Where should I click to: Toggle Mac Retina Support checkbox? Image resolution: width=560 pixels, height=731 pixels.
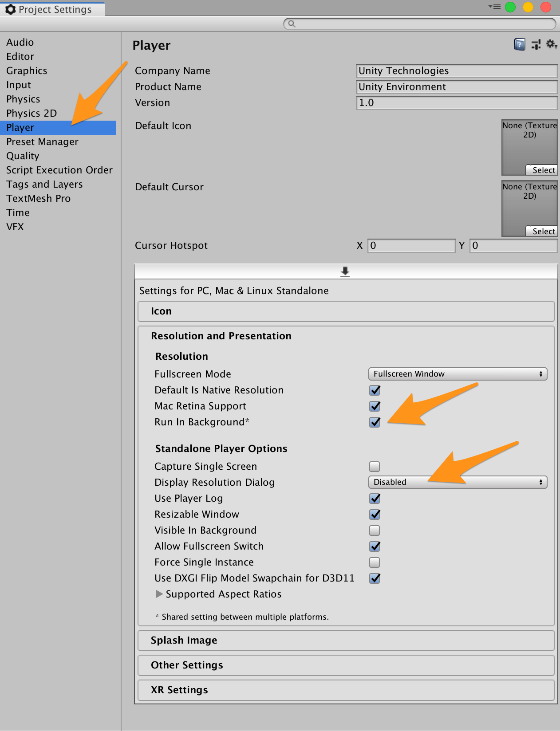pyautogui.click(x=375, y=406)
